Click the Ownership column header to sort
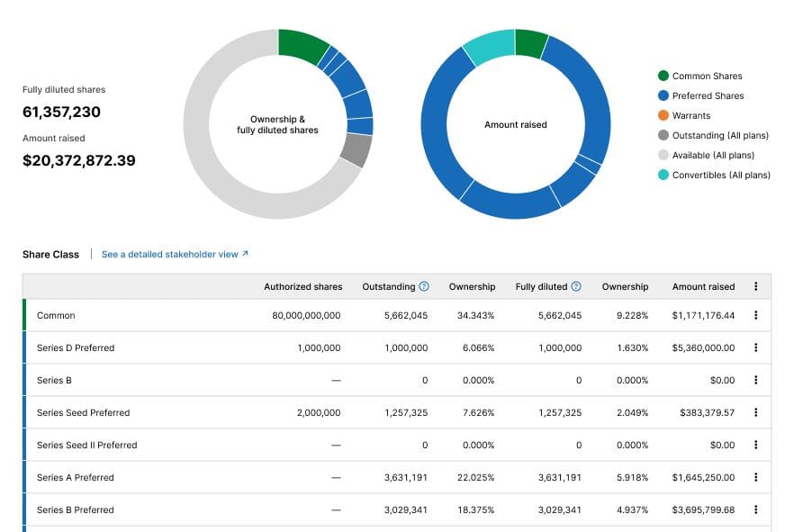Viewport: 794px width, 532px height. click(472, 286)
